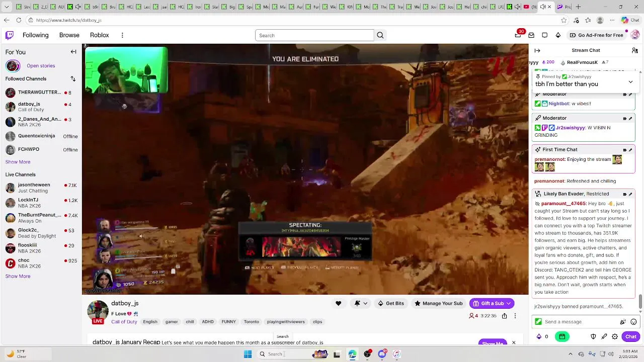The height and width of the screenshot is (362, 644).
Task: Open stories link in sidebar
Action: [x=41, y=66]
